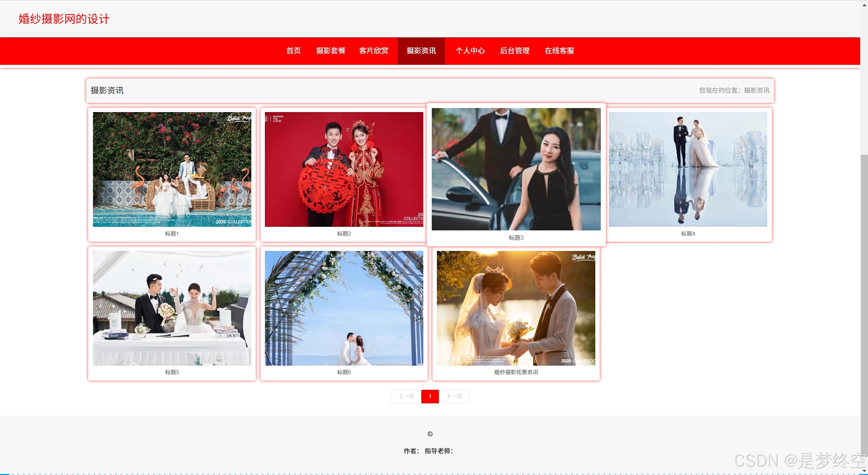Open the 标题6 floral arch photo
Screen dimensions: 868x475
coord(344,308)
